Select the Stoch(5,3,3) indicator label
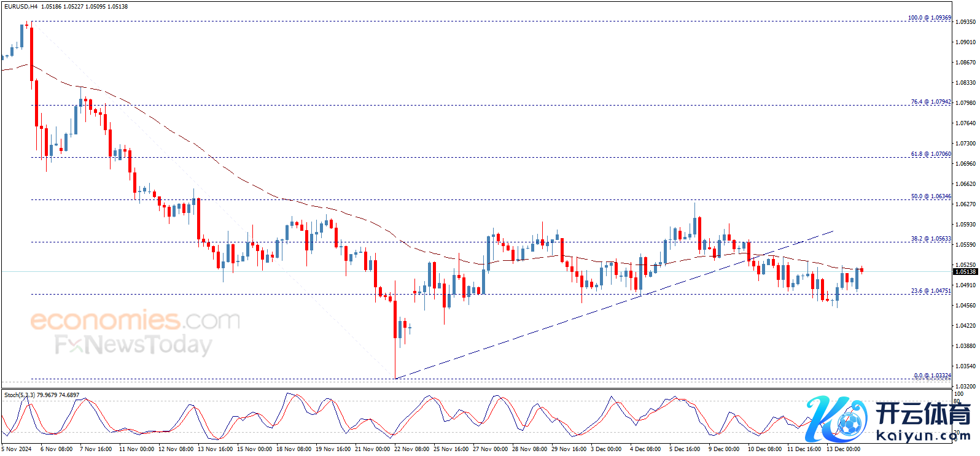This screenshot has width=980, height=456. pyautogui.click(x=18, y=395)
